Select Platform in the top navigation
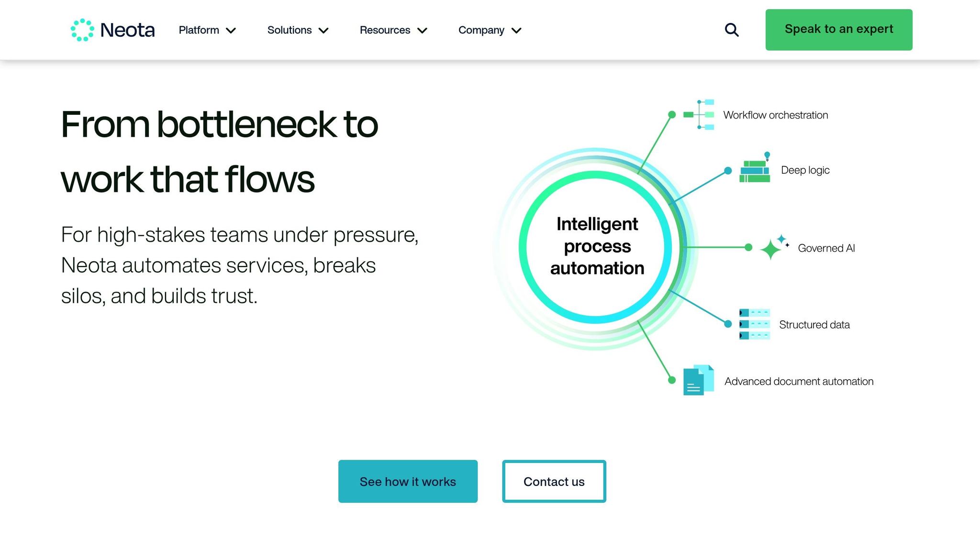 click(x=199, y=30)
